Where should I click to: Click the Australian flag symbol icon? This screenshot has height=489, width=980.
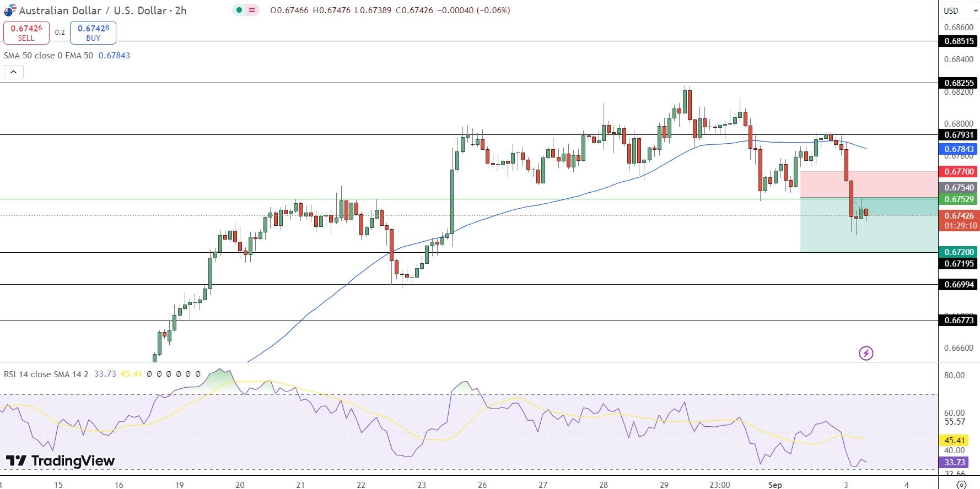tap(10, 10)
